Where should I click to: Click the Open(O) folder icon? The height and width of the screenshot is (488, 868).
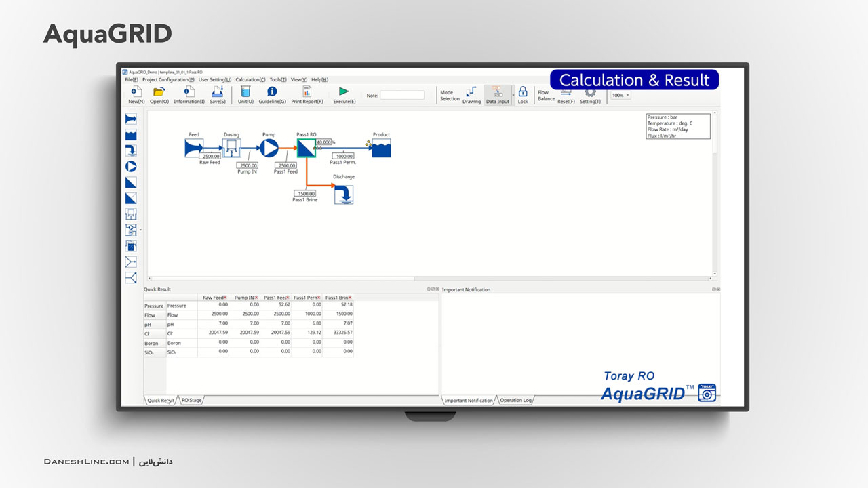(159, 91)
